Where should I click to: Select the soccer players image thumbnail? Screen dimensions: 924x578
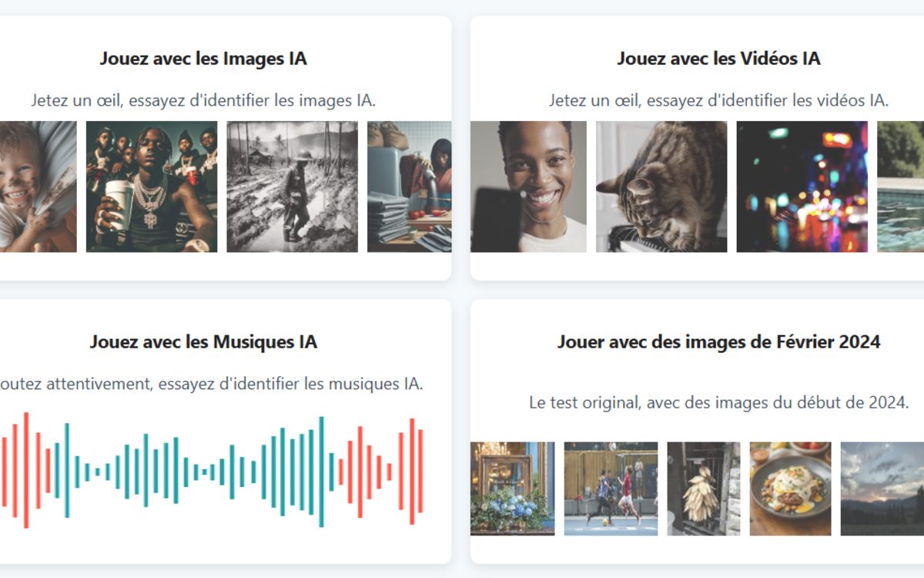pos(611,489)
